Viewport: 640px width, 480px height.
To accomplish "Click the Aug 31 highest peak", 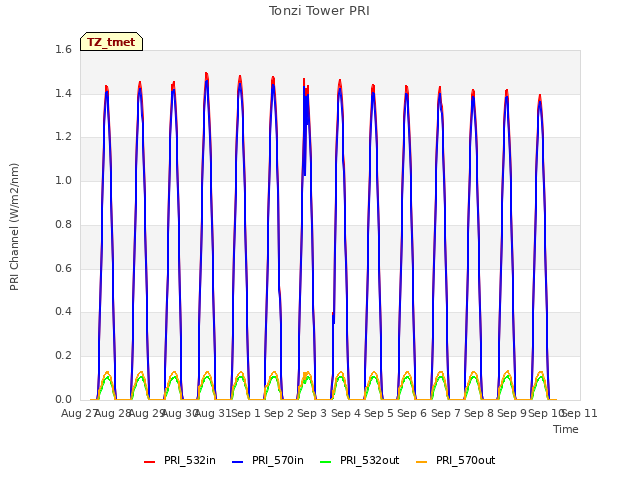I will [207, 76].
